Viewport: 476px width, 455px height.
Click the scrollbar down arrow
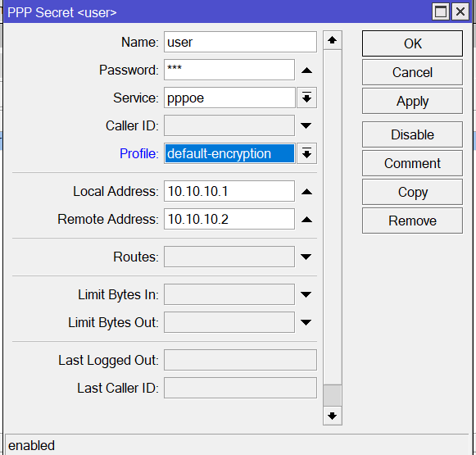[x=333, y=416]
